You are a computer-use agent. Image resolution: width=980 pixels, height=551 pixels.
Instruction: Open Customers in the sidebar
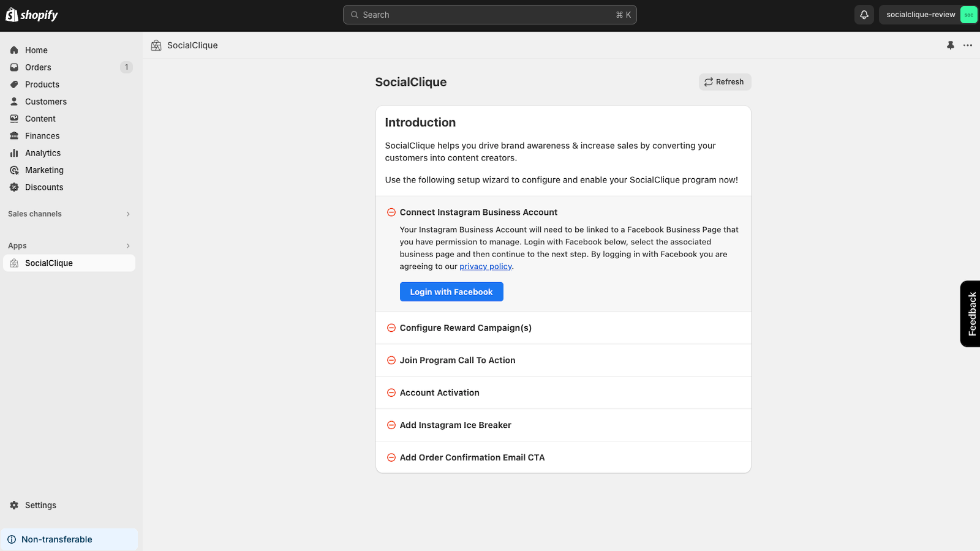69,102
